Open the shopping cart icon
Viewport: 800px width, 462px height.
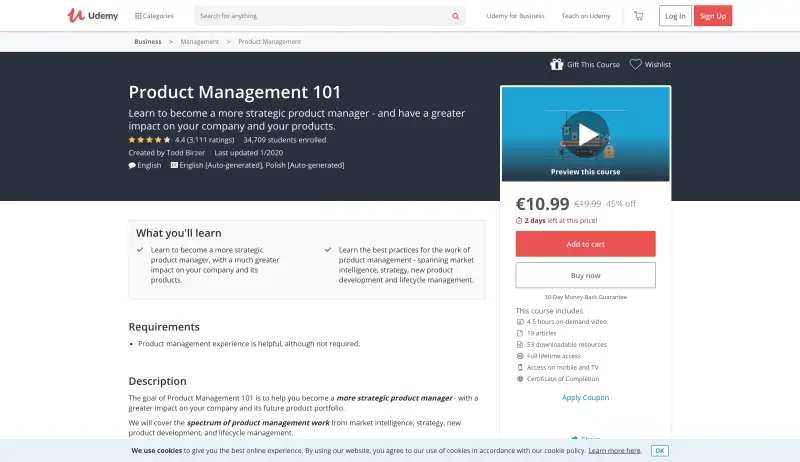[638, 16]
